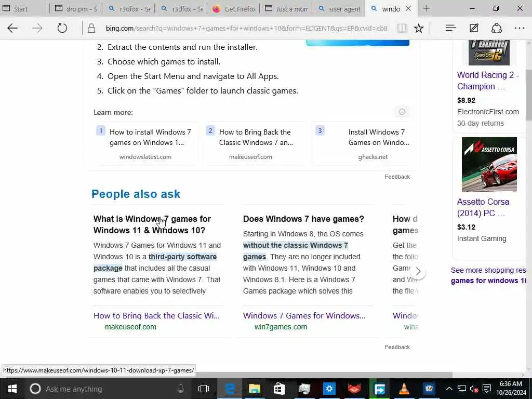Switch to the Get Firefox tab
The height and width of the screenshot is (399, 532).
[234, 9]
